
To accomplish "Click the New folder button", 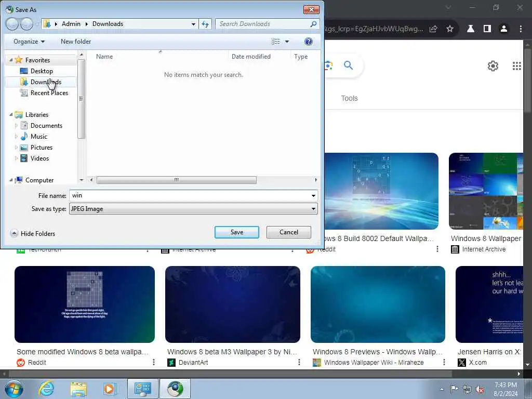I will (x=76, y=42).
